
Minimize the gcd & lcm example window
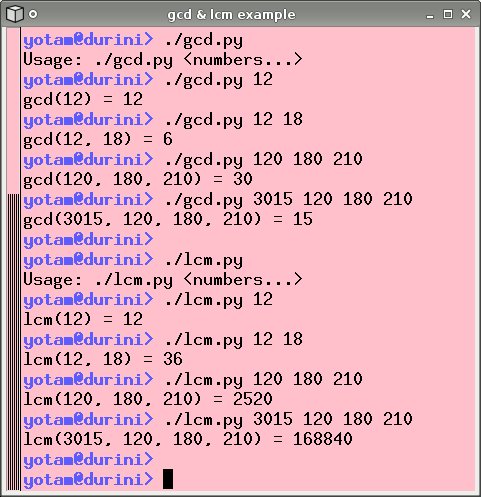pyautogui.click(x=430, y=14)
